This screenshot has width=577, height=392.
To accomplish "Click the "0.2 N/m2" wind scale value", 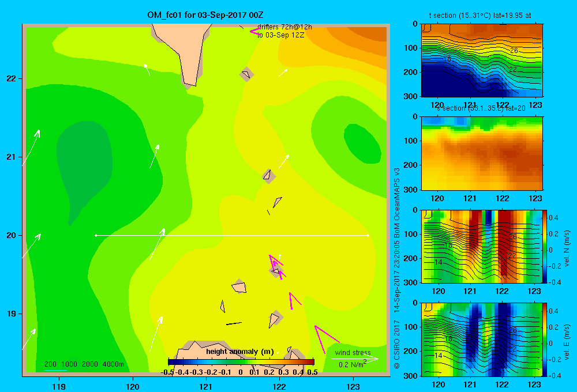I will click(x=353, y=364).
